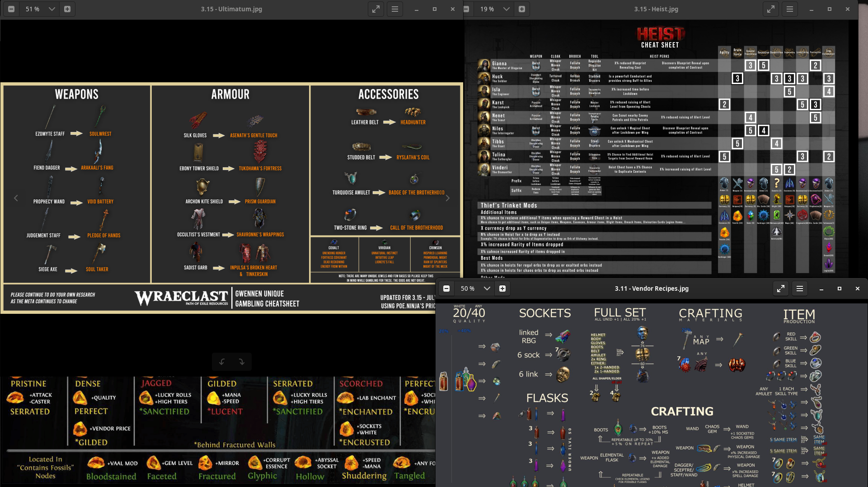Click the title '3.15 - Ultimatum.jpg'
The height and width of the screenshot is (487, 868).
(x=231, y=9)
